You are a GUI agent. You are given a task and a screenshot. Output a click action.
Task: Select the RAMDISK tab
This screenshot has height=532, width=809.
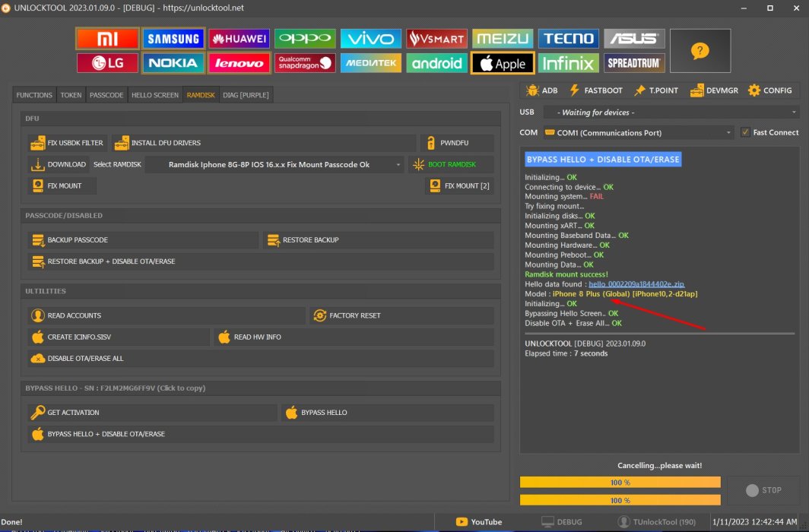(x=201, y=95)
